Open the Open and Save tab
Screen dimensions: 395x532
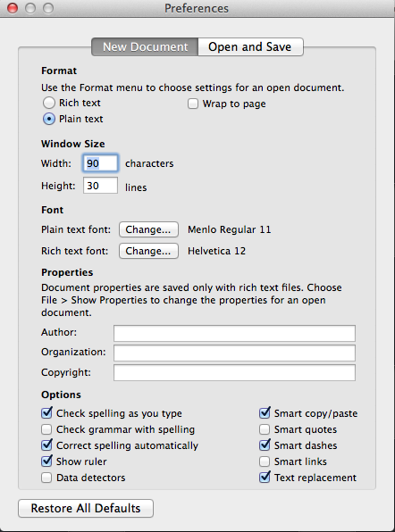click(250, 46)
